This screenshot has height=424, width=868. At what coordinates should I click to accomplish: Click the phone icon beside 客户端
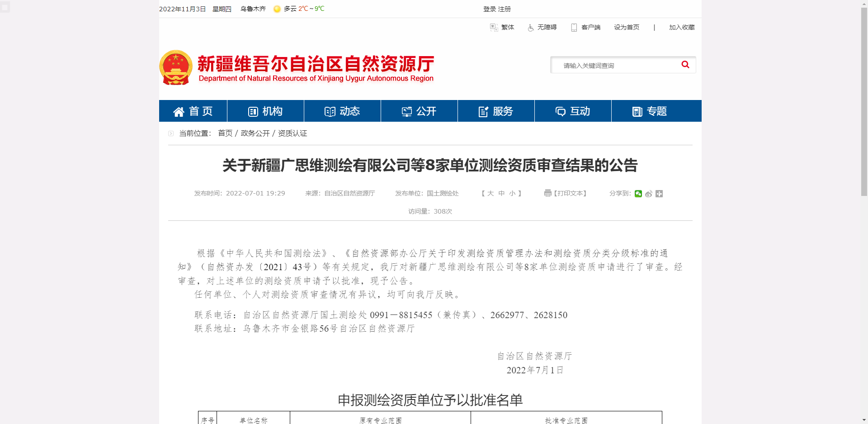(x=574, y=27)
